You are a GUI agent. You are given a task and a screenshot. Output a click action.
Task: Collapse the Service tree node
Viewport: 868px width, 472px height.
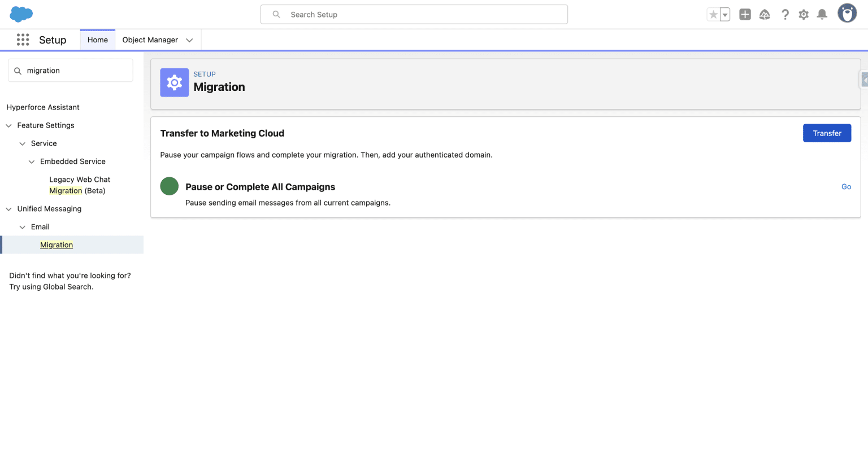(x=23, y=143)
